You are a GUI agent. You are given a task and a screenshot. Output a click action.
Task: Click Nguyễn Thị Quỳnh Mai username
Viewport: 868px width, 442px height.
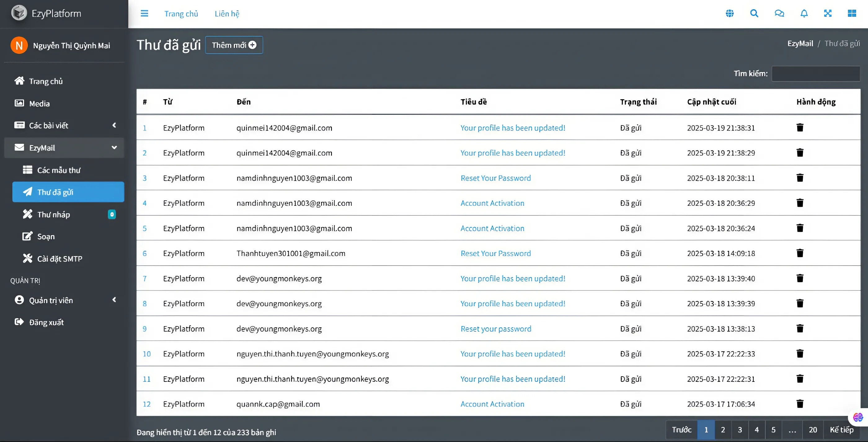click(71, 46)
